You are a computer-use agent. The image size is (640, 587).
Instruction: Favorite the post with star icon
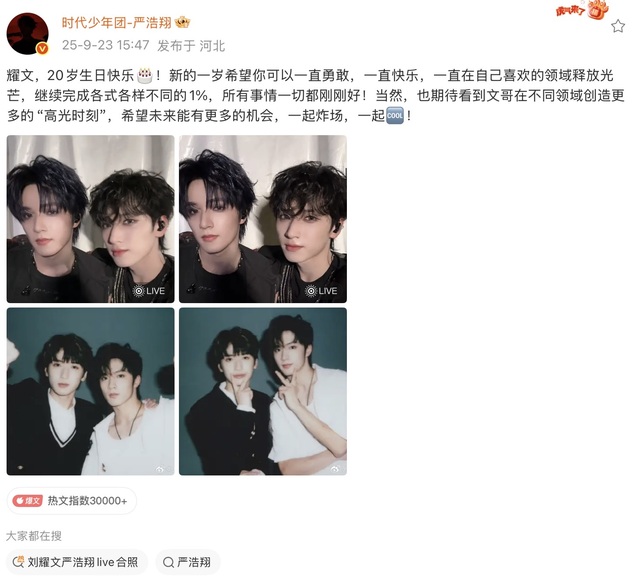(x=618, y=26)
